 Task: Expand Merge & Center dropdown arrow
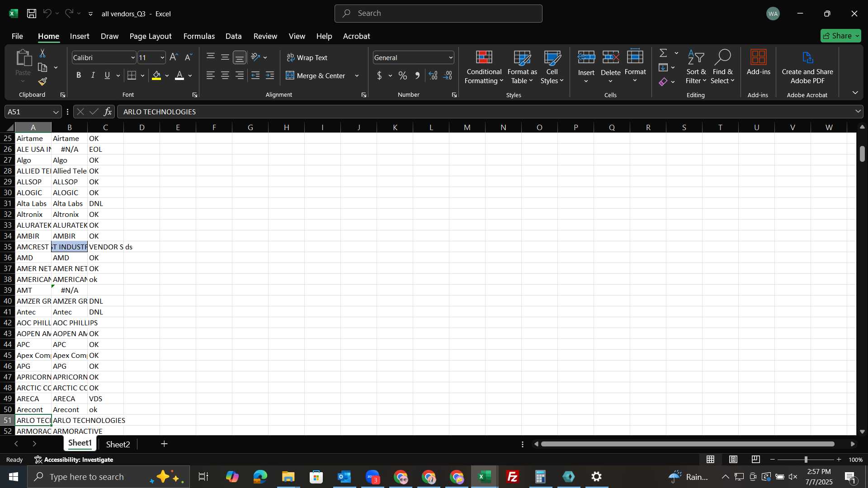(357, 76)
